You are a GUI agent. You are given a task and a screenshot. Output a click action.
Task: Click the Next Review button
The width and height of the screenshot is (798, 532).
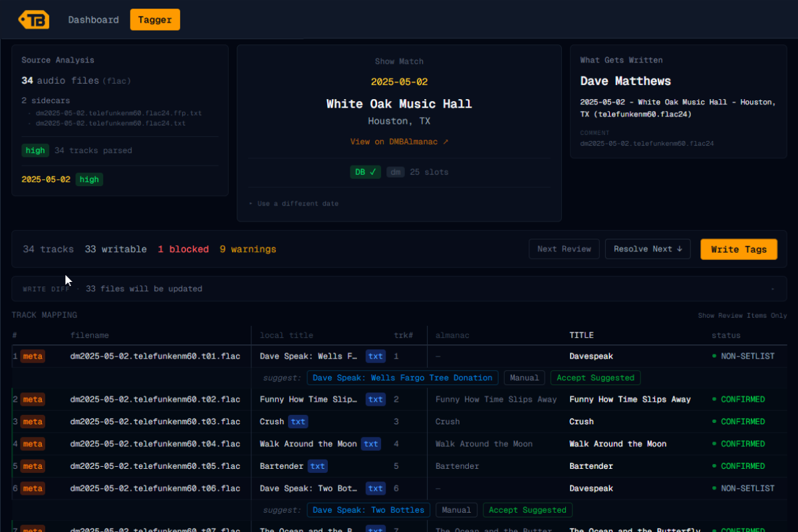(564, 249)
